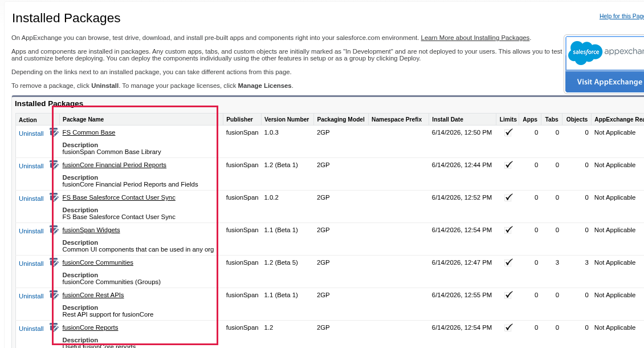Open the fusionCore Rest APIs package
Screen dimensions: 644x348
[93, 295]
